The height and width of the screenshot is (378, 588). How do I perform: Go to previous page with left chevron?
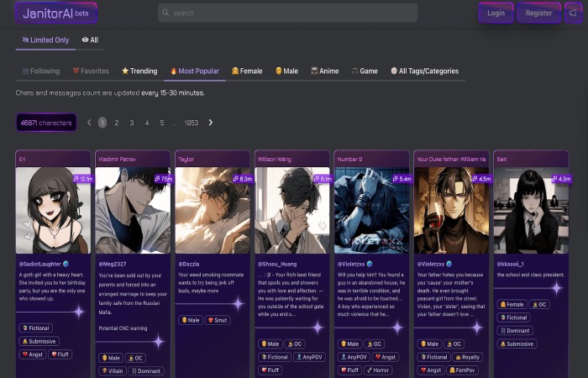click(x=89, y=123)
